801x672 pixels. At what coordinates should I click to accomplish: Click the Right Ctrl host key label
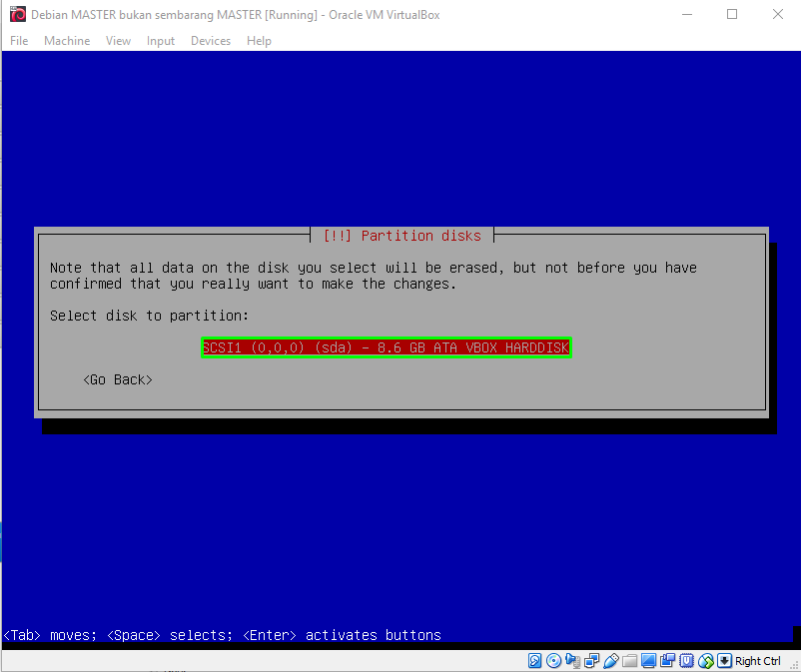coord(757,661)
